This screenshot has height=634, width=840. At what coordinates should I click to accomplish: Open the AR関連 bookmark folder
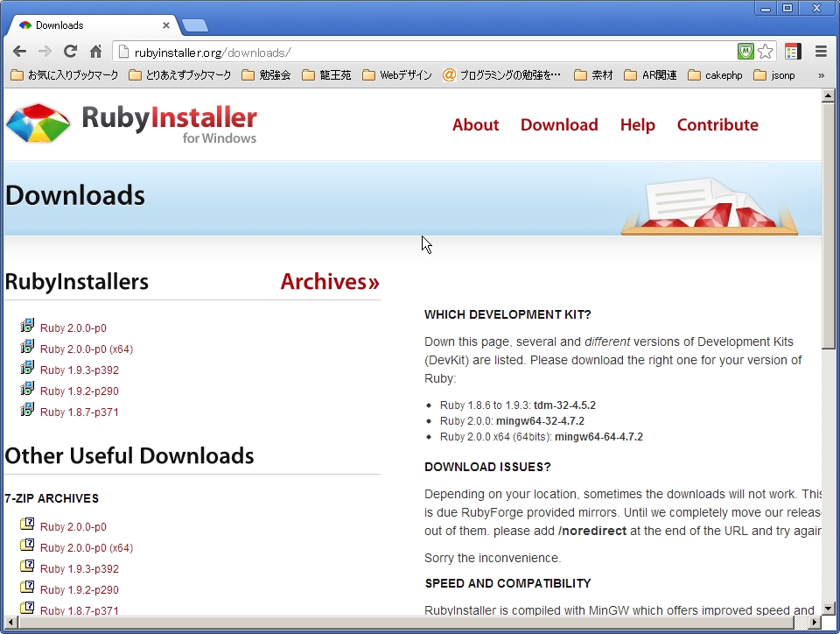[x=651, y=75]
